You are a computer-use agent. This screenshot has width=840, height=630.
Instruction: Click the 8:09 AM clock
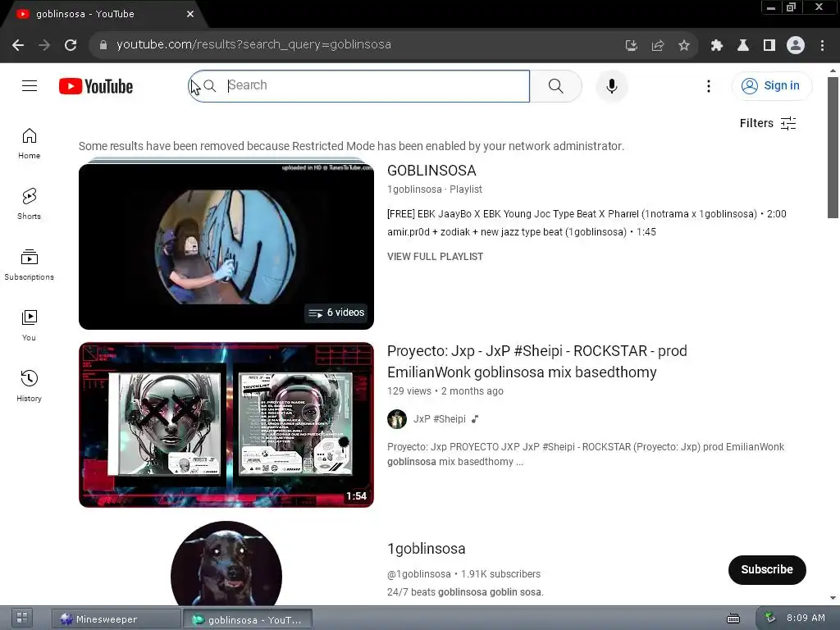pyautogui.click(x=806, y=618)
